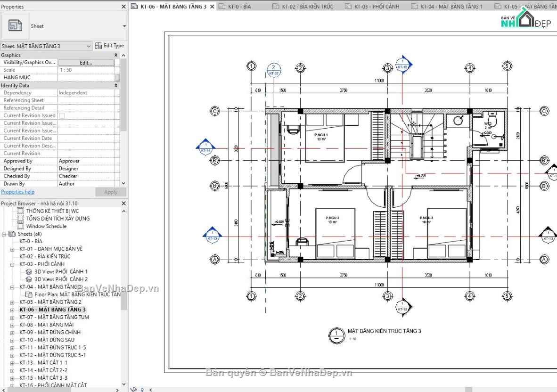This screenshot has height=392, width=557.
Task: Select KT-0 - BÌA sheet in browser
Action: click(31, 241)
